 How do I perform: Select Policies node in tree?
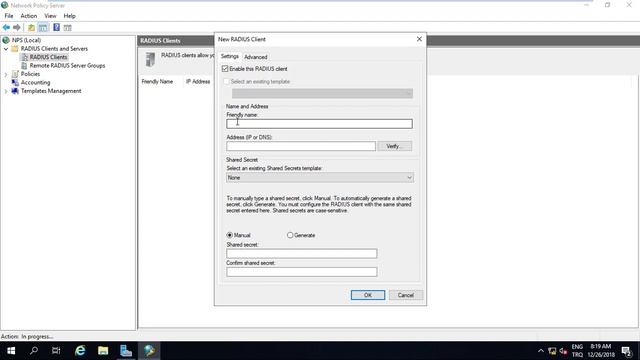[30, 74]
